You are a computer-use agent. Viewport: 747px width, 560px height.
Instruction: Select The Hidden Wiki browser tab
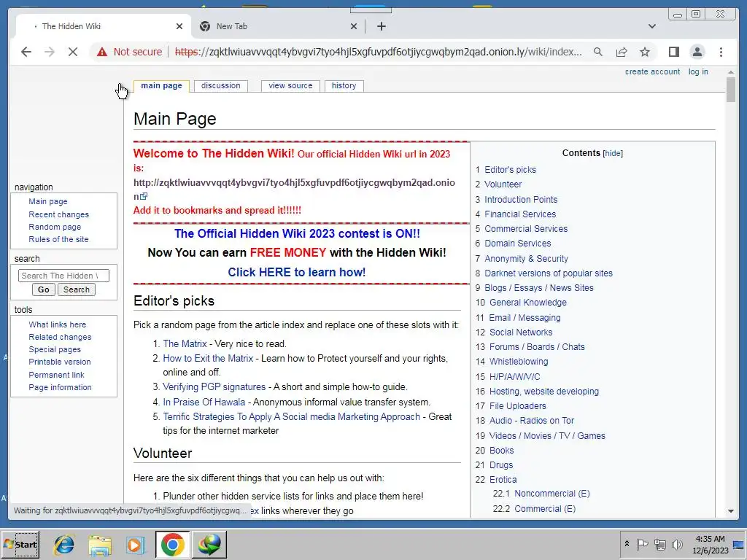tap(104, 26)
